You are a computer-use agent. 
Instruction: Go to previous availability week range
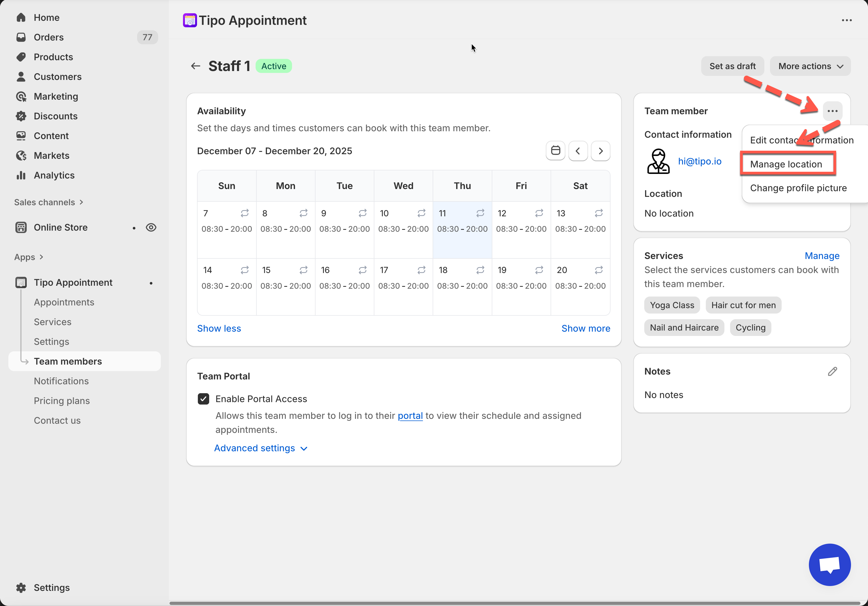pos(578,151)
